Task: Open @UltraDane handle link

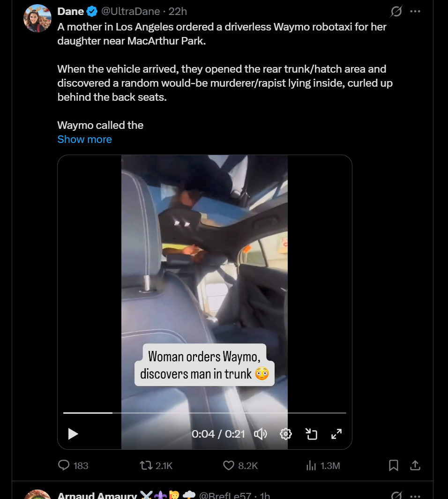Action: (130, 11)
